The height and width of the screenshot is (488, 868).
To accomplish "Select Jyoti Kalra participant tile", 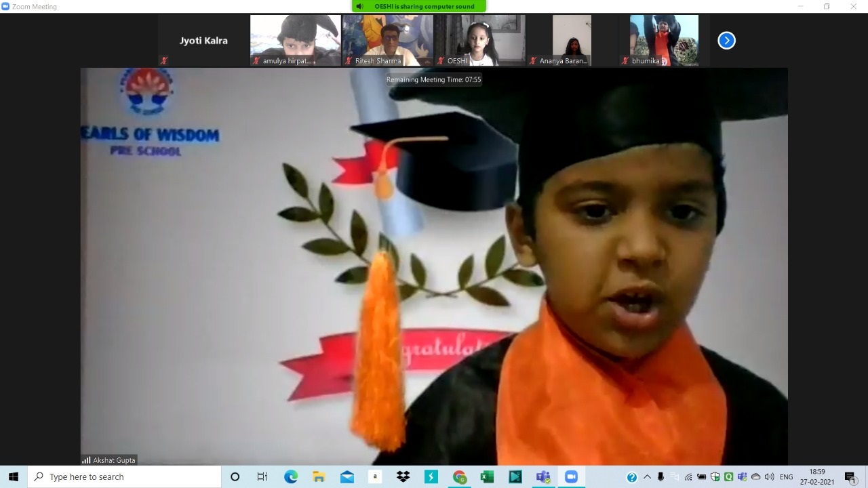I will coord(203,41).
